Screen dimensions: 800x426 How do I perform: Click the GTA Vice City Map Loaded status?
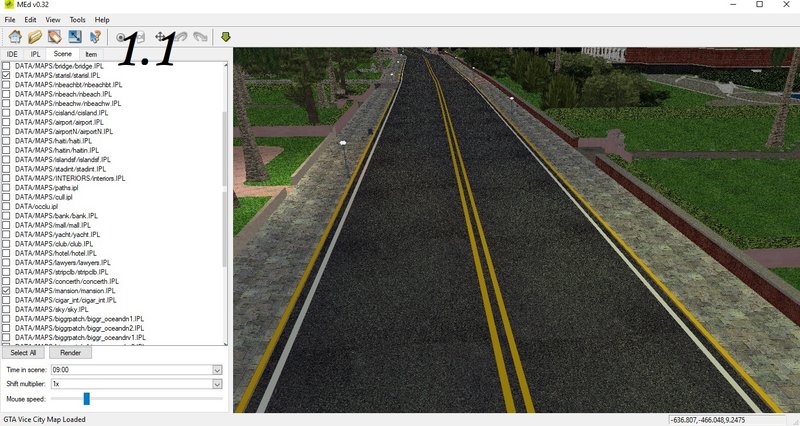coord(44,419)
